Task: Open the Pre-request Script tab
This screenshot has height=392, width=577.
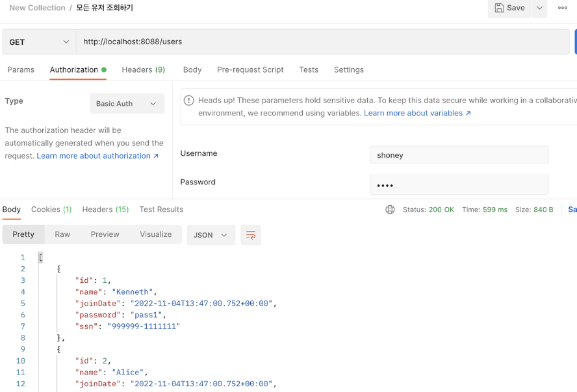Action: tap(250, 70)
